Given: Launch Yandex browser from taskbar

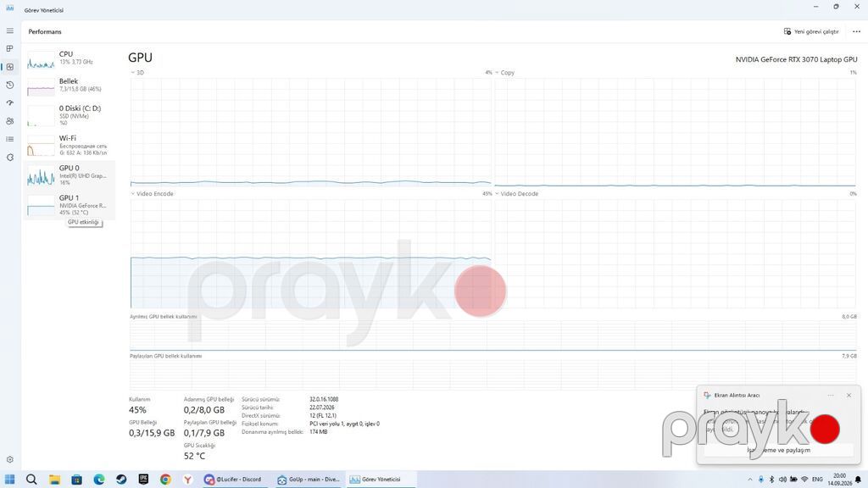Looking at the screenshot, I should (x=187, y=480).
